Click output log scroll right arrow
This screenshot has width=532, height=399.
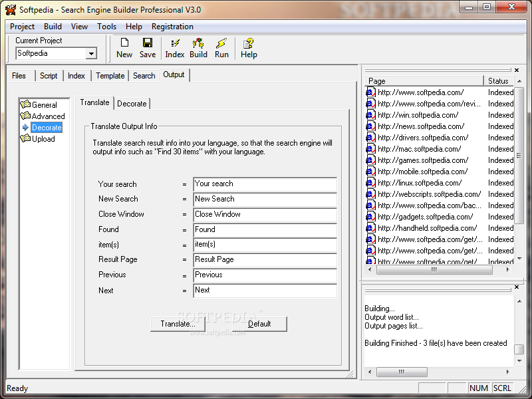tap(507, 372)
